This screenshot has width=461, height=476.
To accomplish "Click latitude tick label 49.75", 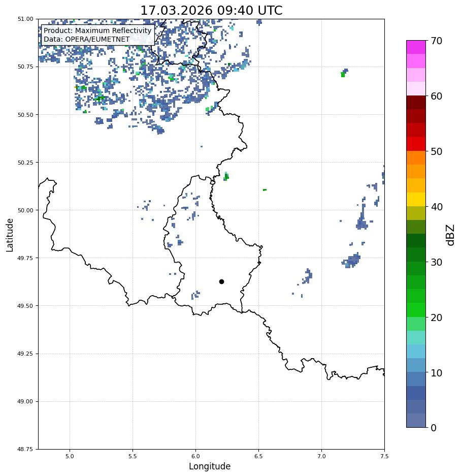I will coord(25,258).
